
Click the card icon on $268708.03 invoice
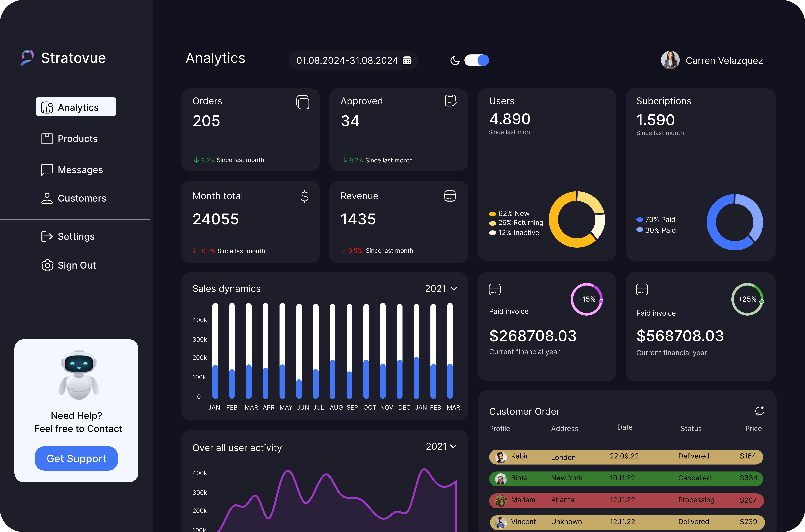click(x=495, y=289)
